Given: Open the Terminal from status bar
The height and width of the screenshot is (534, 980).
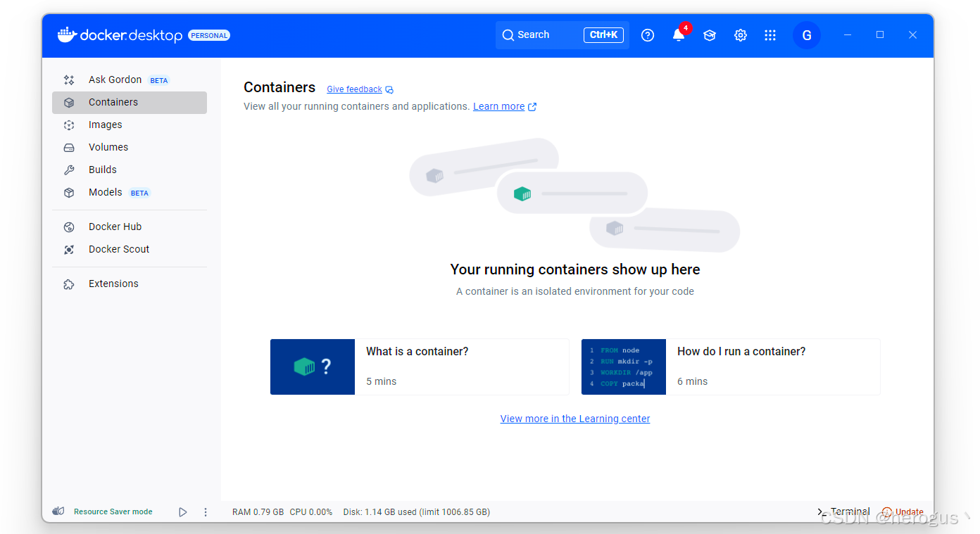Looking at the screenshot, I should tap(843, 511).
